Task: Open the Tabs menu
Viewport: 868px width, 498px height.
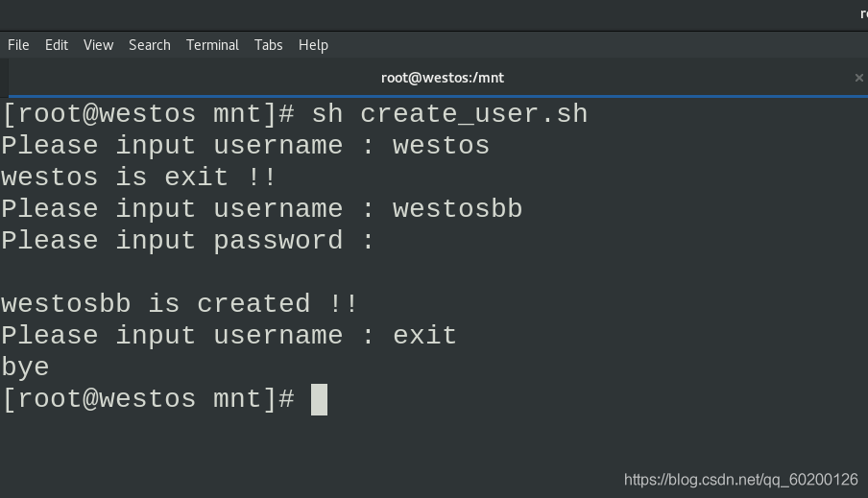Action: pos(268,45)
